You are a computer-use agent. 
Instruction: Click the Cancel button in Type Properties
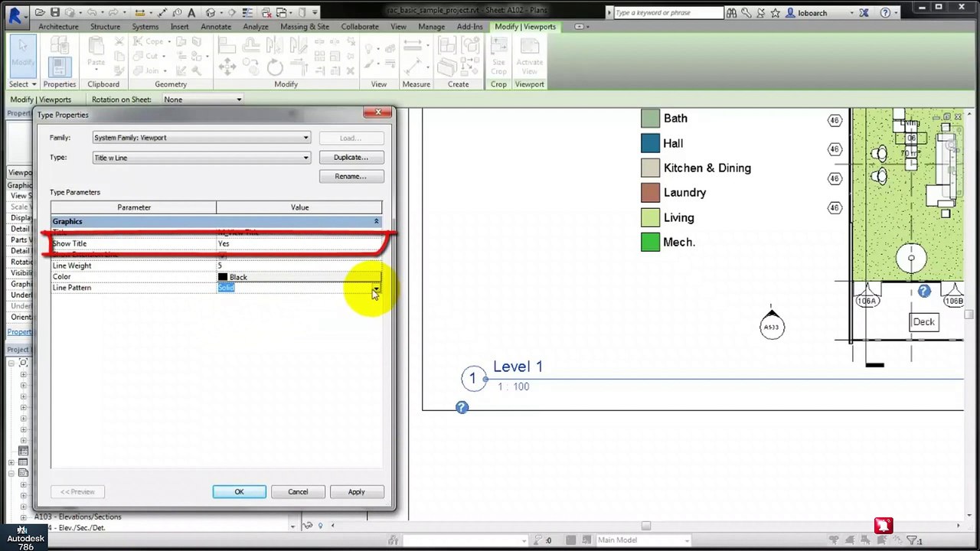298,492
